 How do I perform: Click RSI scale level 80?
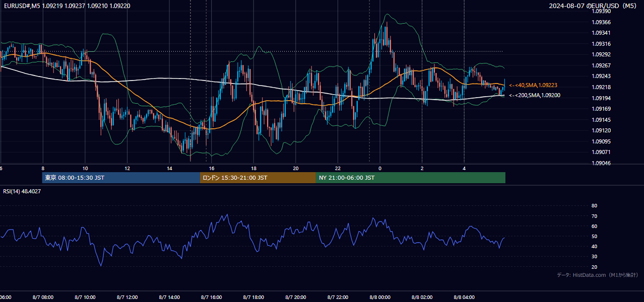(x=594, y=206)
